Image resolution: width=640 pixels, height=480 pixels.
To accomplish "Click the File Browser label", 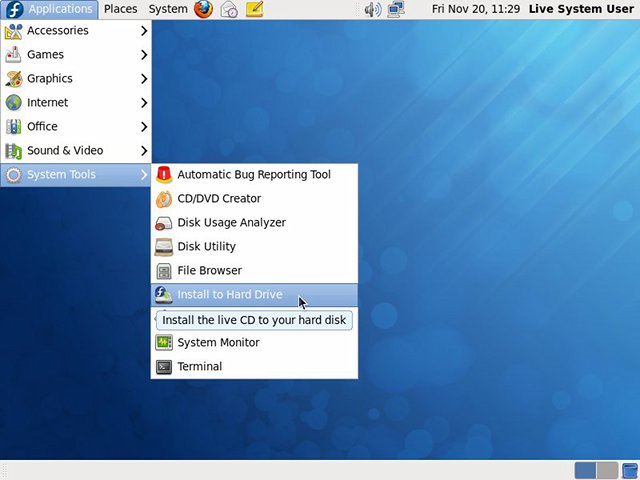I will [209, 271].
